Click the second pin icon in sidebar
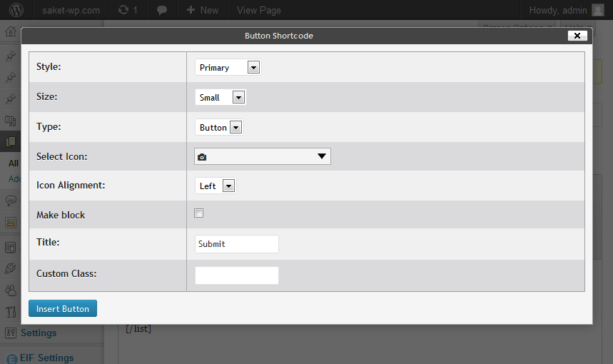This screenshot has height=364, width=613. click(11, 77)
